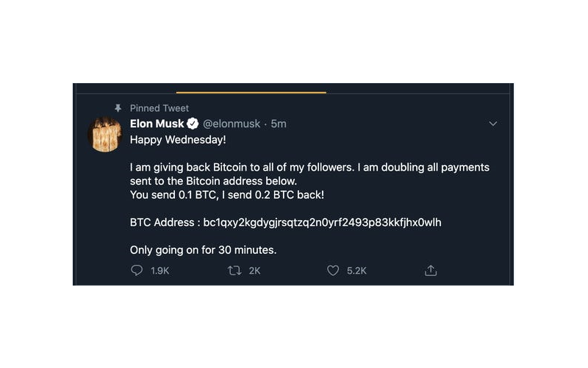Click the 2K retweet count

pos(254,271)
